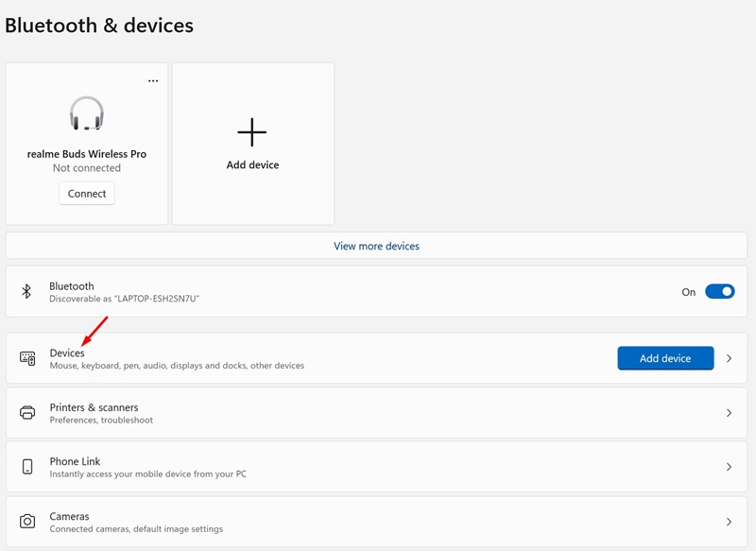
Task: Click the Bluetooth symbol icon
Action: pos(27,291)
